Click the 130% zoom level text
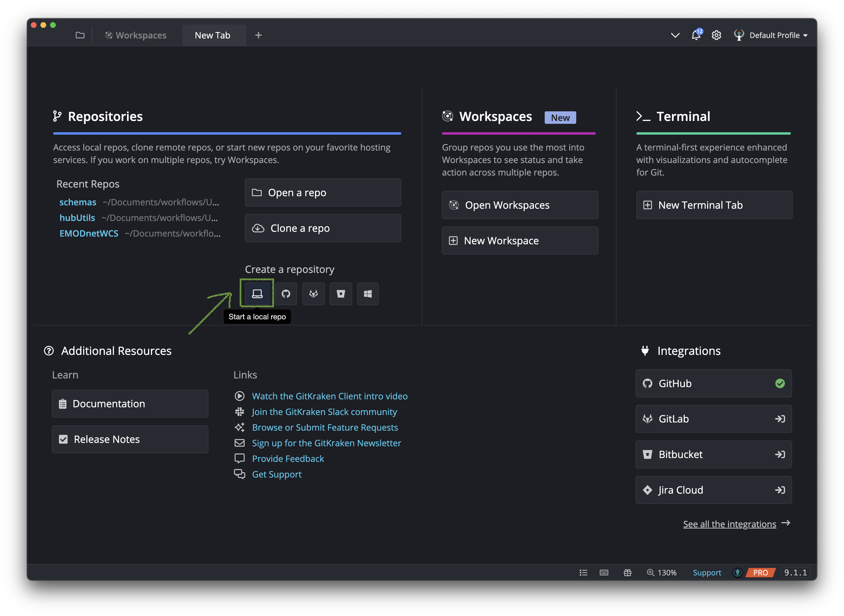Screen dimensions: 844x616 coord(667,572)
